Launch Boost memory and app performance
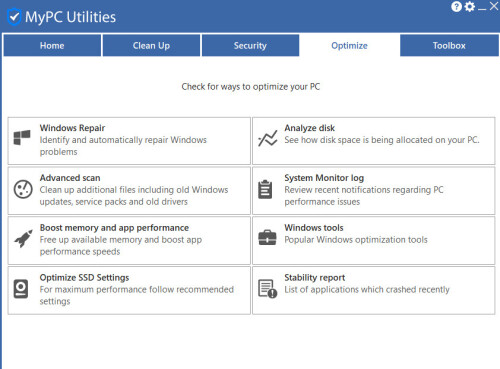 pyautogui.click(x=114, y=228)
